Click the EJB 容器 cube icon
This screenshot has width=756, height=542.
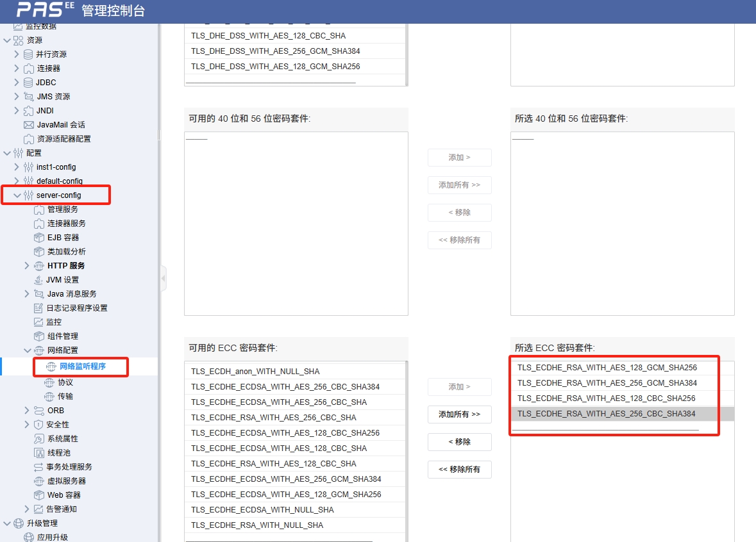39,238
